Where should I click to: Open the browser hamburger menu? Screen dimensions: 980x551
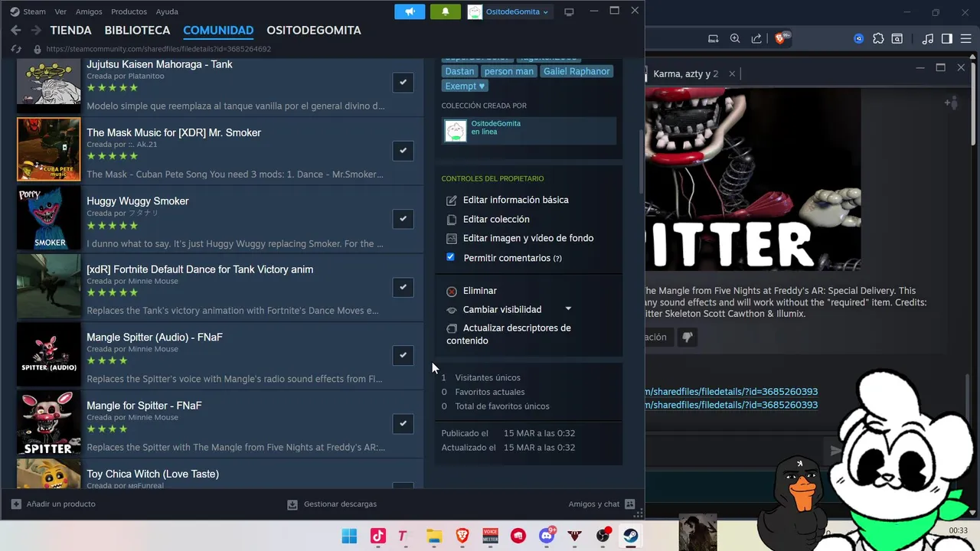(x=966, y=38)
